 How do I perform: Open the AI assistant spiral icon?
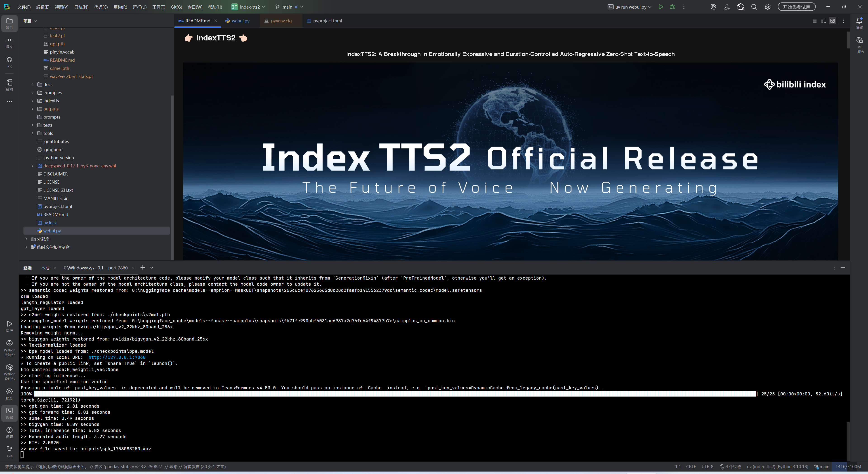[x=713, y=7]
